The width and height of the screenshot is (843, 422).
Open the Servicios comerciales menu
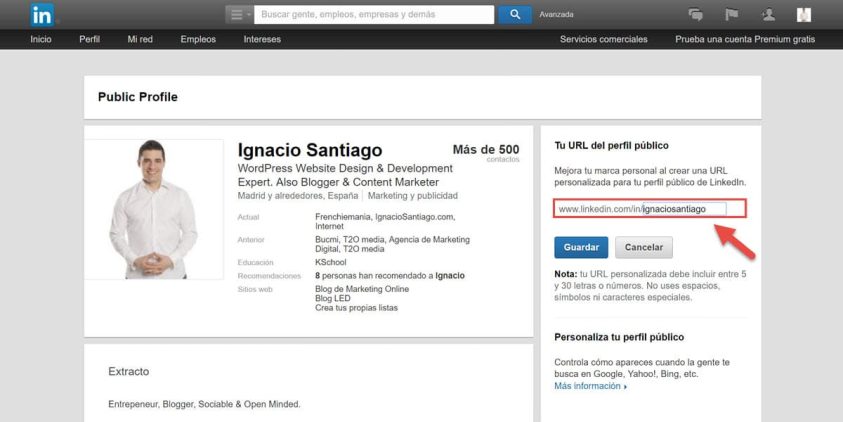click(x=604, y=39)
